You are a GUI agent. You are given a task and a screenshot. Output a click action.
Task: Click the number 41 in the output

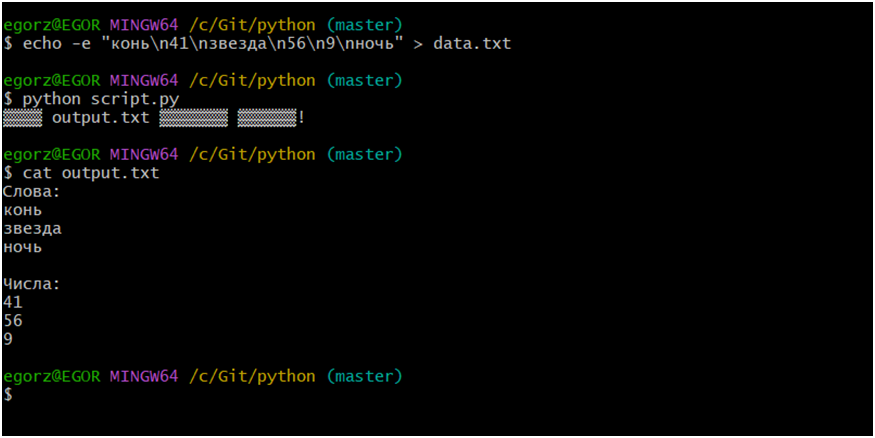click(x=13, y=302)
